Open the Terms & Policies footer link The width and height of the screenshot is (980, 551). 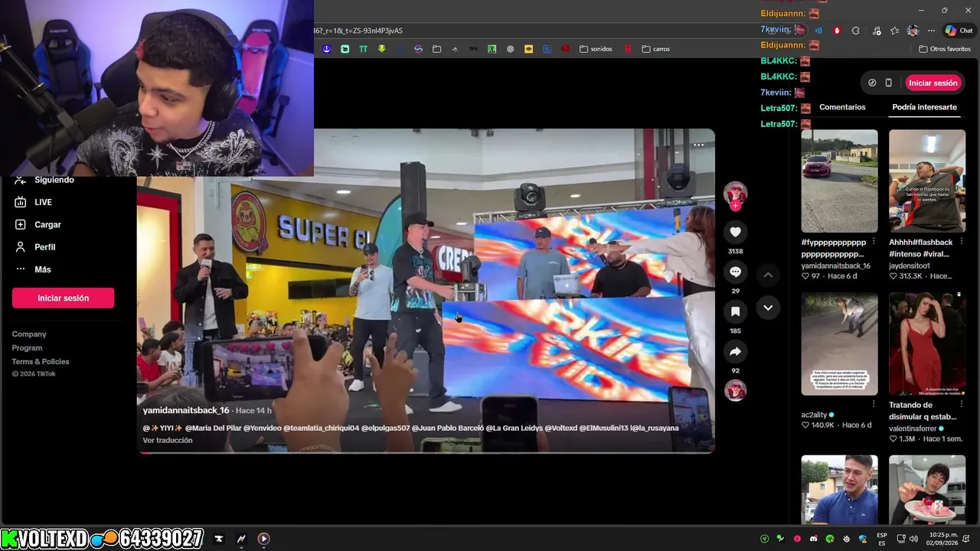(41, 362)
